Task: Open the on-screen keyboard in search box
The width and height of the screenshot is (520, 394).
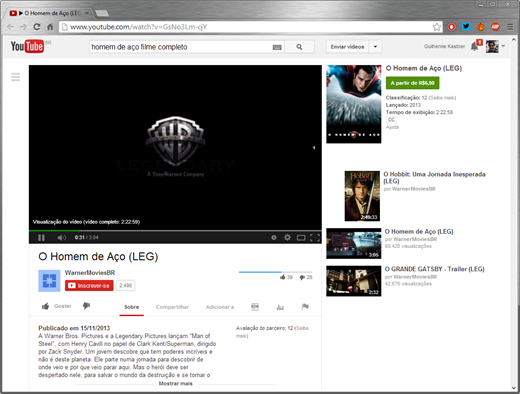Action: point(277,47)
